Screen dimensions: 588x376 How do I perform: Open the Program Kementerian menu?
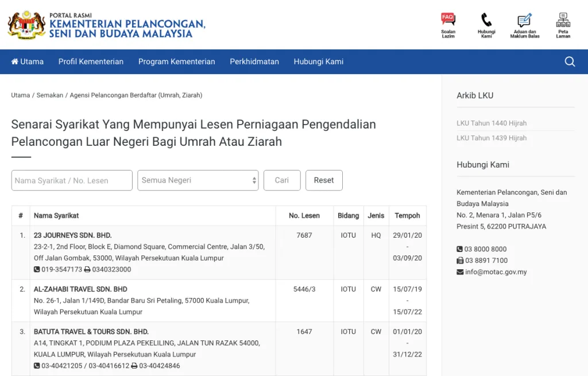pos(176,62)
